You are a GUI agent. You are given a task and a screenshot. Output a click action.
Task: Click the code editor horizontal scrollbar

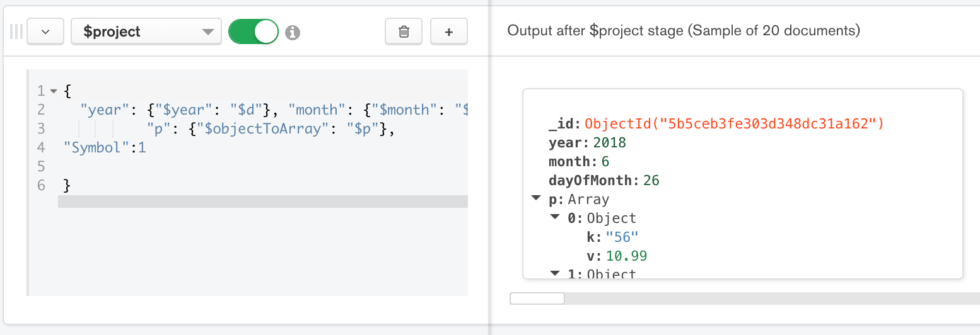tap(263, 202)
